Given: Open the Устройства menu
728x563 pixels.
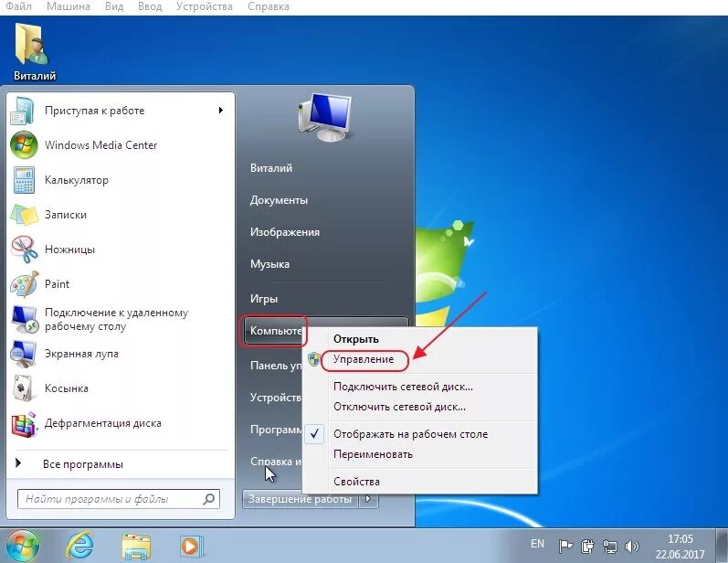Looking at the screenshot, I should (205, 6).
